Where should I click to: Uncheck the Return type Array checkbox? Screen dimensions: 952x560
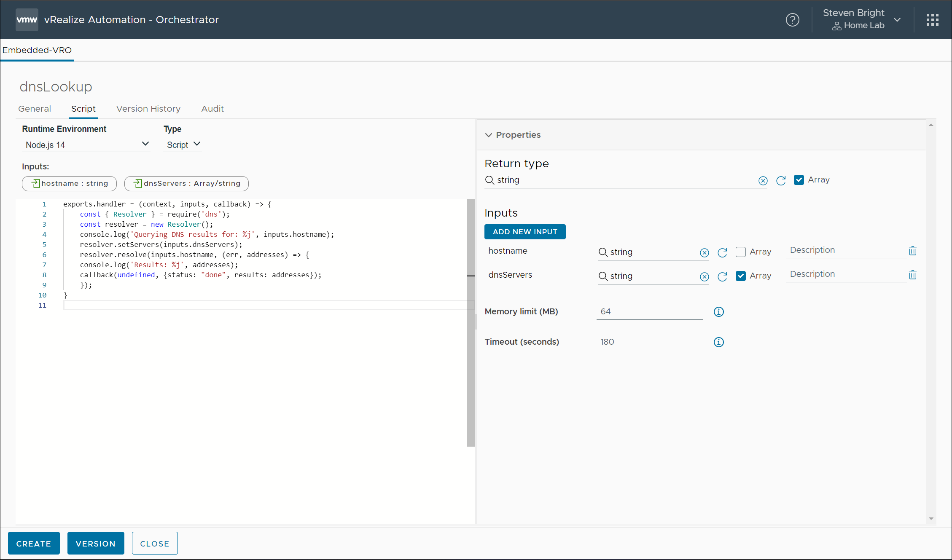tap(799, 180)
